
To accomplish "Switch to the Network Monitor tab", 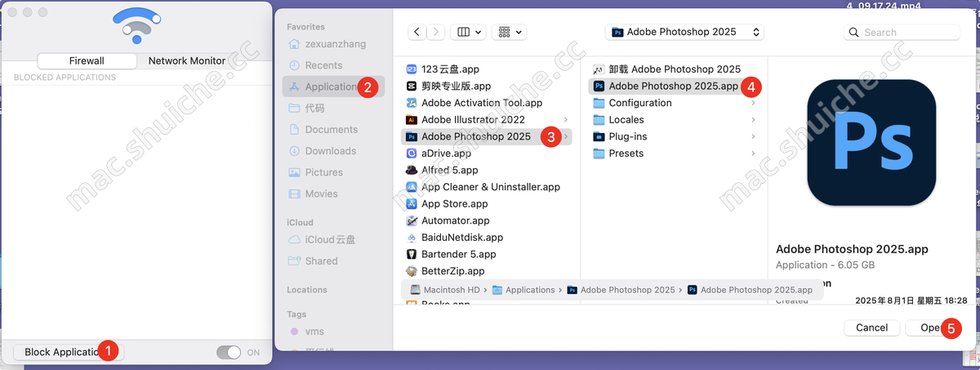I will (x=186, y=60).
